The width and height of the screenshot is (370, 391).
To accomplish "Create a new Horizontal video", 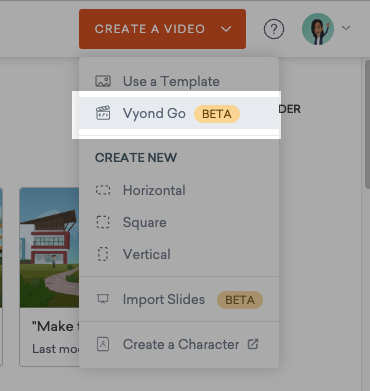I will (179, 190).
